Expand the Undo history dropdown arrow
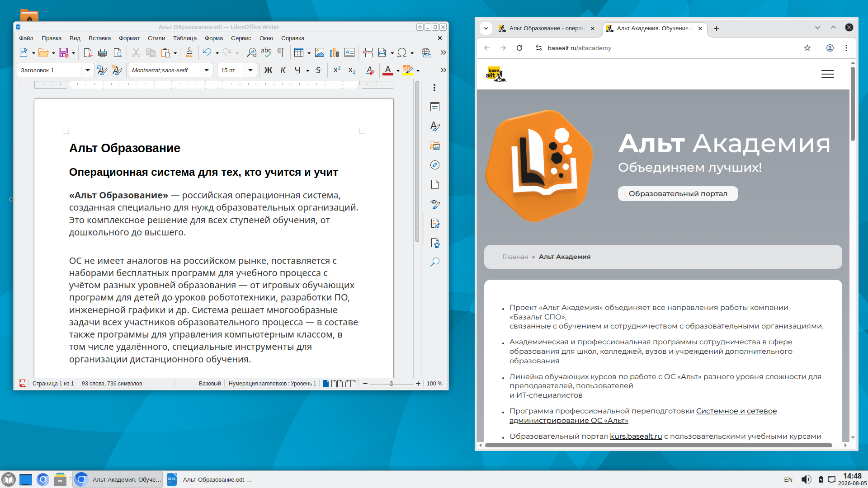Image resolution: width=868 pixels, height=488 pixels. click(217, 53)
